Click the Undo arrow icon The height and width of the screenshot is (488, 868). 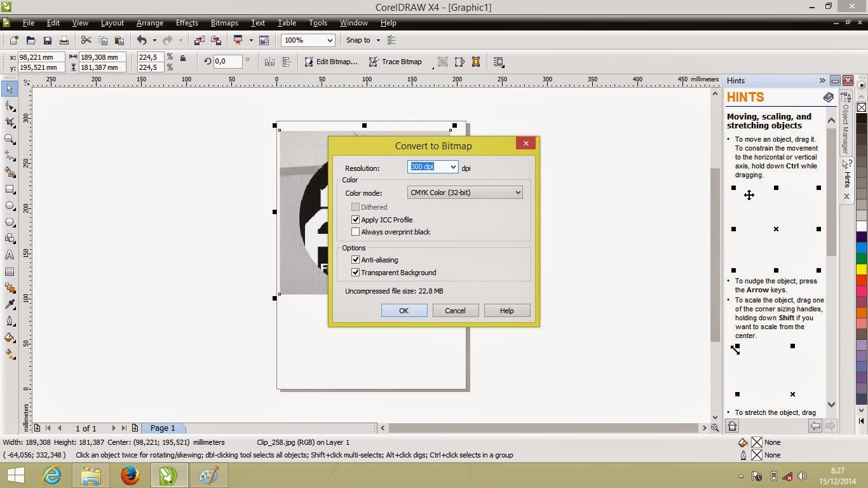tap(142, 40)
